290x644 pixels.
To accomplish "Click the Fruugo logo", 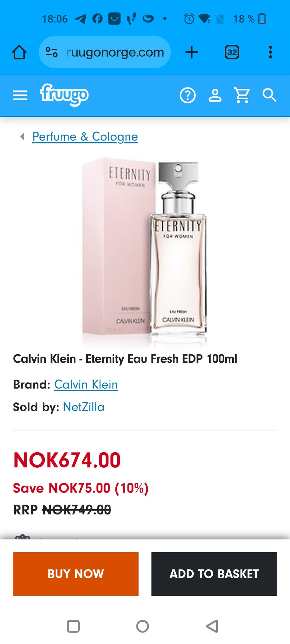I will [x=64, y=95].
